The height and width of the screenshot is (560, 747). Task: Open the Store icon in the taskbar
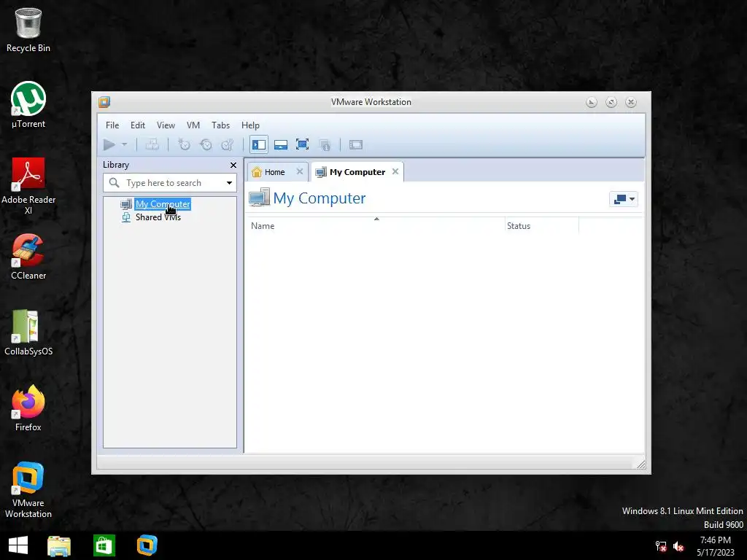click(104, 545)
